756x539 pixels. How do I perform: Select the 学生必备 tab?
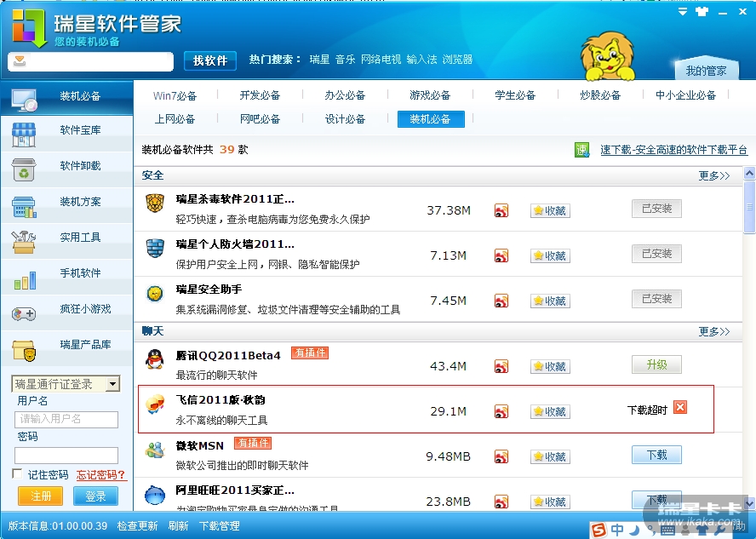point(515,95)
